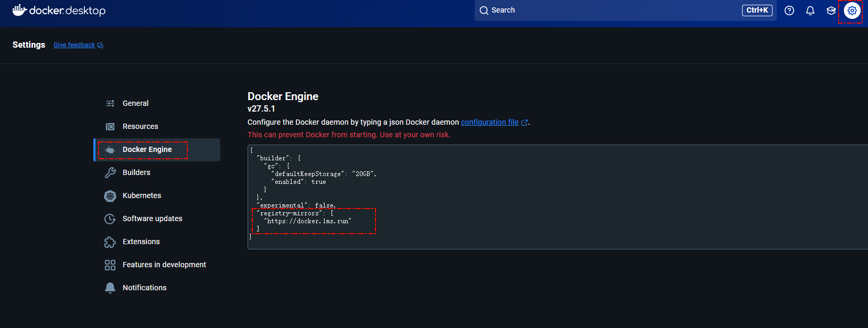This screenshot has height=328, width=868.
Task: Click the Notifications bell sidebar icon
Action: pyautogui.click(x=110, y=288)
